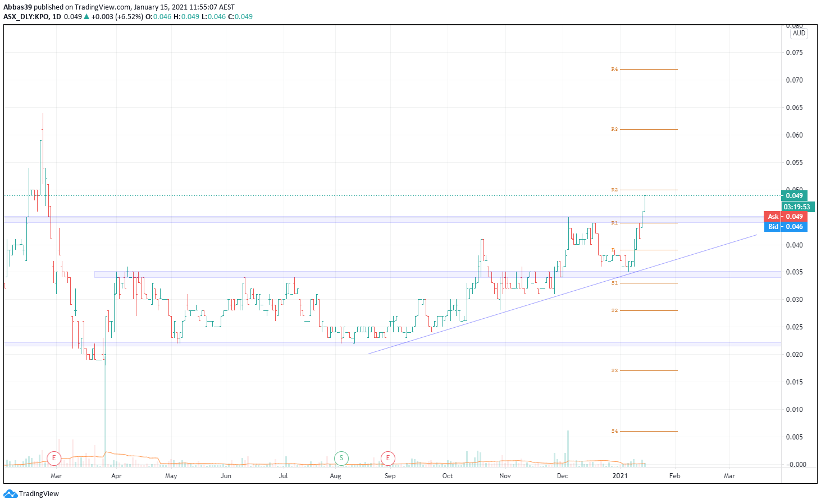Click the red Ask 0.049 price label
The height and width of the screenshot is (504, 821).
[x=786, y=217]
